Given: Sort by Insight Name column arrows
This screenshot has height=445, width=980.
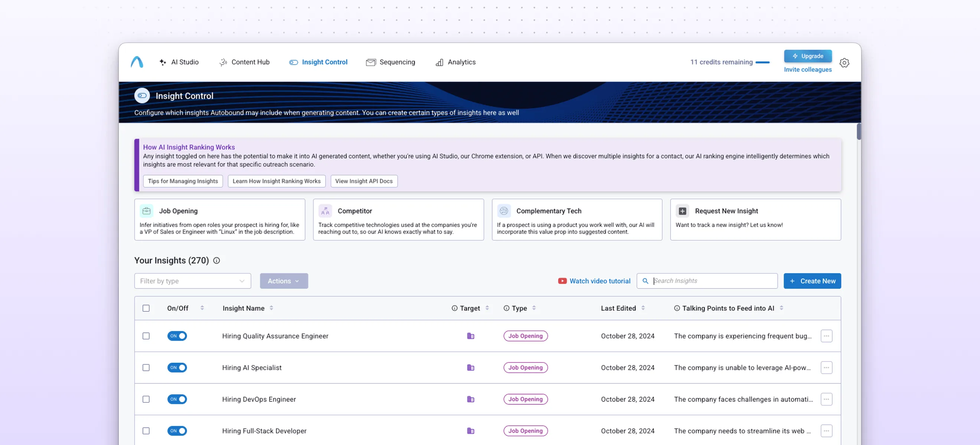Looking at the screenshot, I should pyautogui.click(x=271, y=308).
